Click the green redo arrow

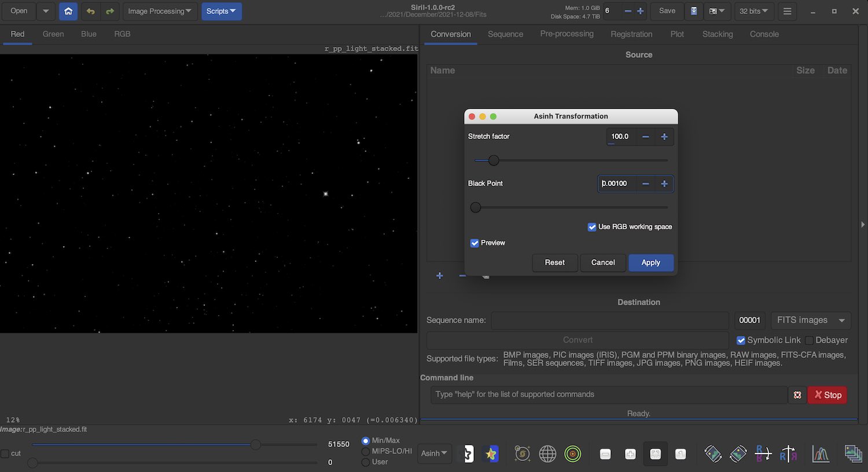coord(109,11)
